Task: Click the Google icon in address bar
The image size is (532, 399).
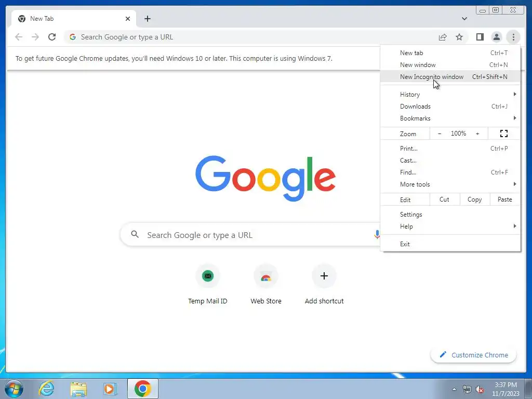Action: [x=73, y=37]
